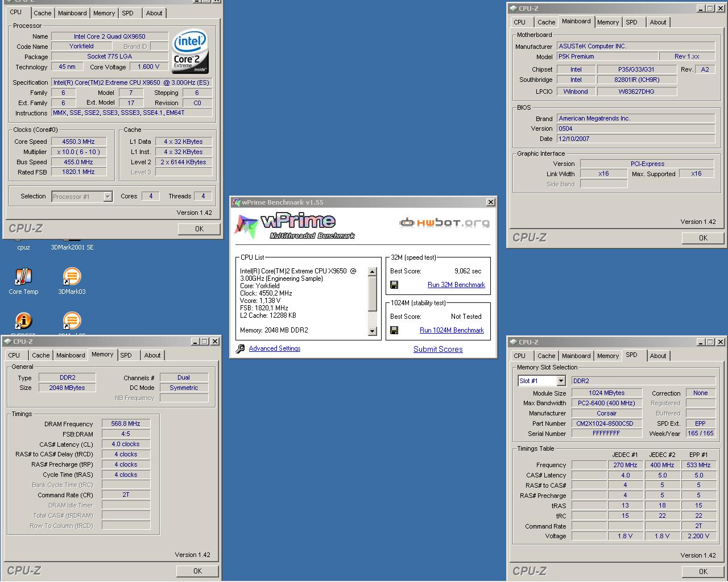Click the Intel Core 2 Extreme logo
The image size is (728, 582).
191,51
